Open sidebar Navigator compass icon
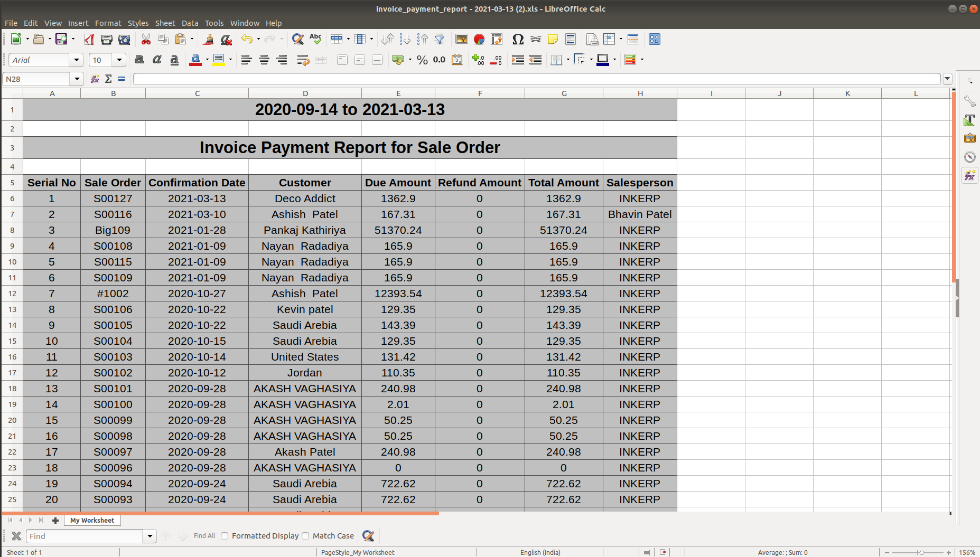Viewport: 980px width, 557px height. 970,157
